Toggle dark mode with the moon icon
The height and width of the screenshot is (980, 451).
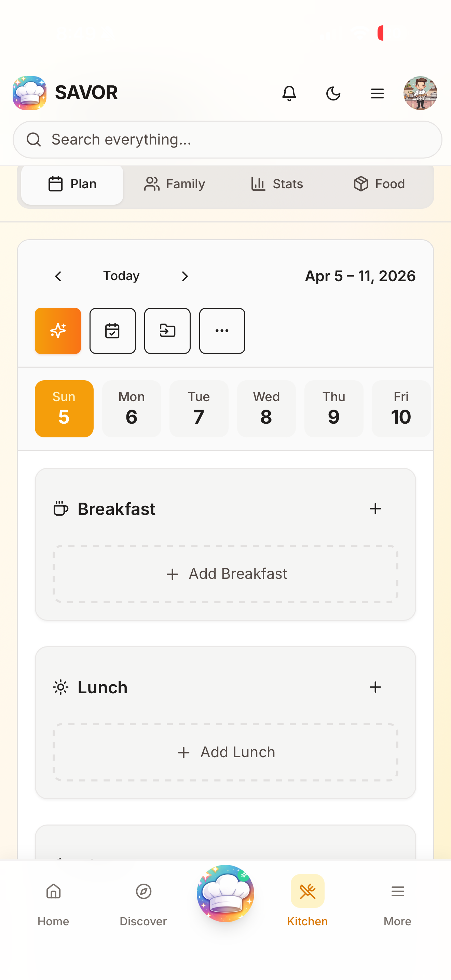pyautogui.click(x=333, y=93)
